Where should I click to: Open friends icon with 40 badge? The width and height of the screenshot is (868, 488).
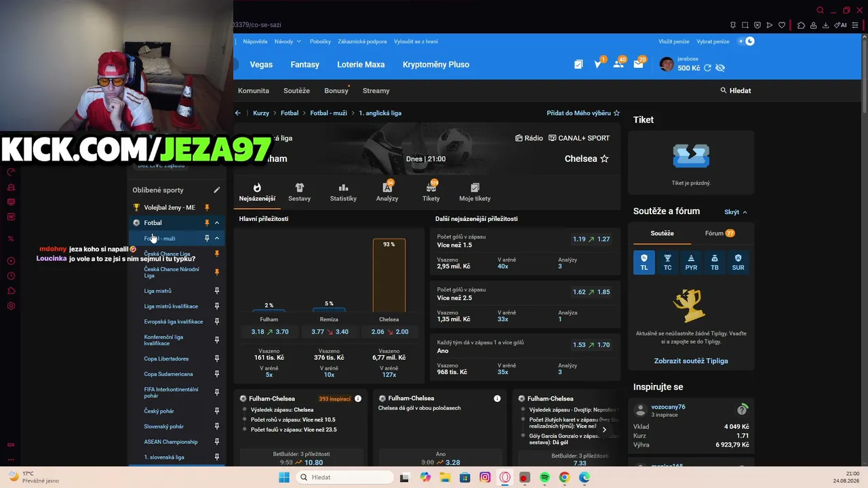[618, 64]
